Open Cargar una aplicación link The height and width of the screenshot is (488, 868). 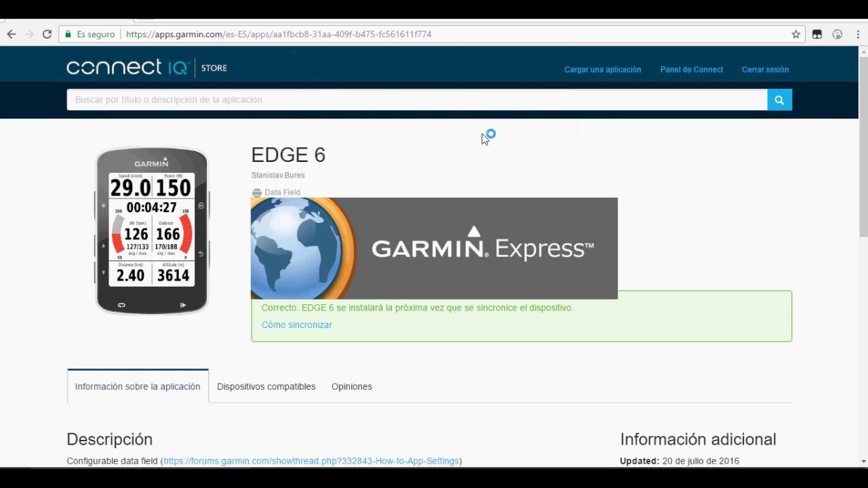tap(602, 70)
